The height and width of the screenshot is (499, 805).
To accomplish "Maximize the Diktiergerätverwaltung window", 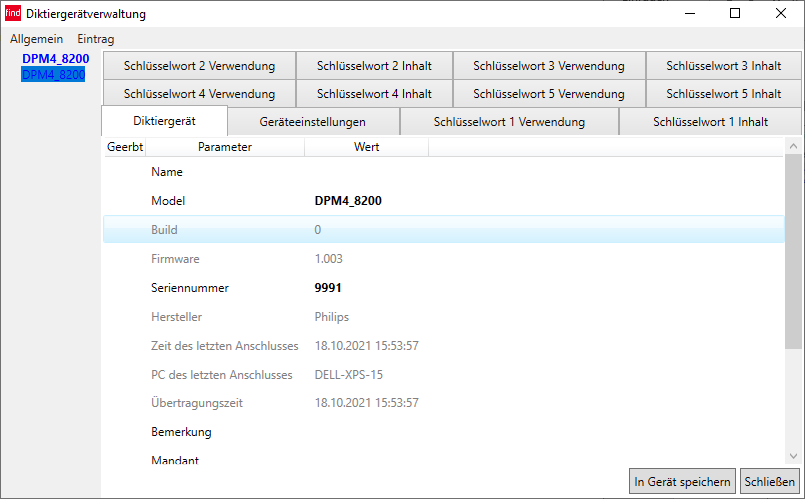I will (x=735, y=13).
